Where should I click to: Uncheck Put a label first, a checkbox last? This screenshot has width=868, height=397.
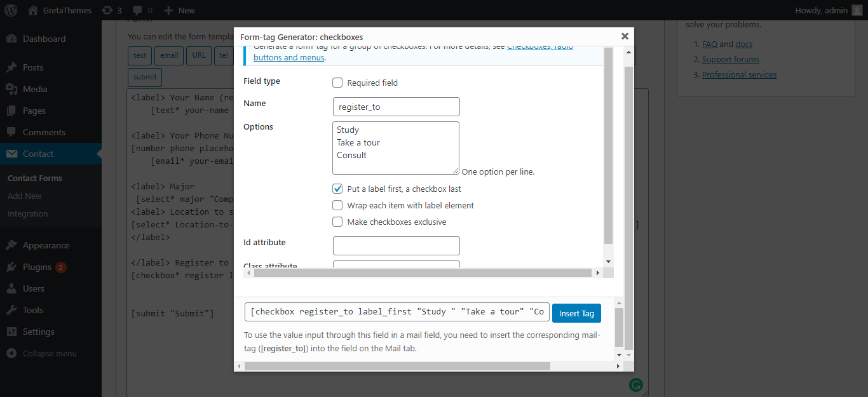[337, 189]
